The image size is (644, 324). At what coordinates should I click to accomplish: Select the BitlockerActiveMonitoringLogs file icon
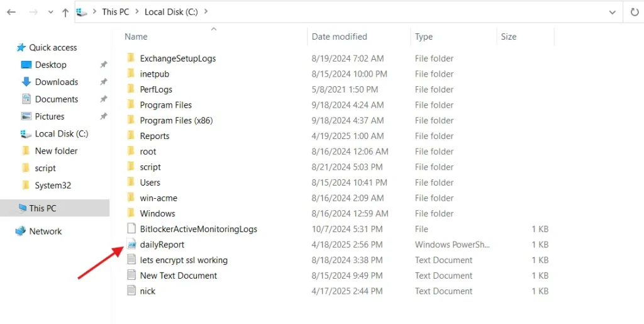point(131,229)
